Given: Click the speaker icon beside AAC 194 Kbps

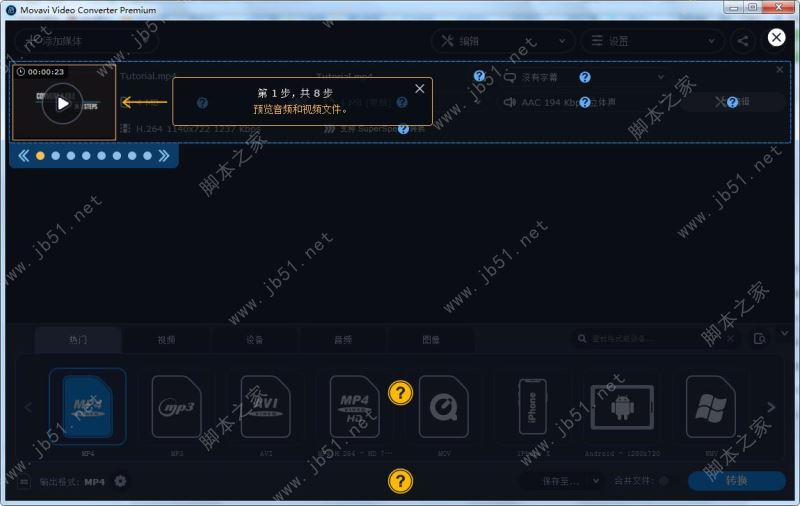Looking at the screenshot, I should (x=510, y=102).
